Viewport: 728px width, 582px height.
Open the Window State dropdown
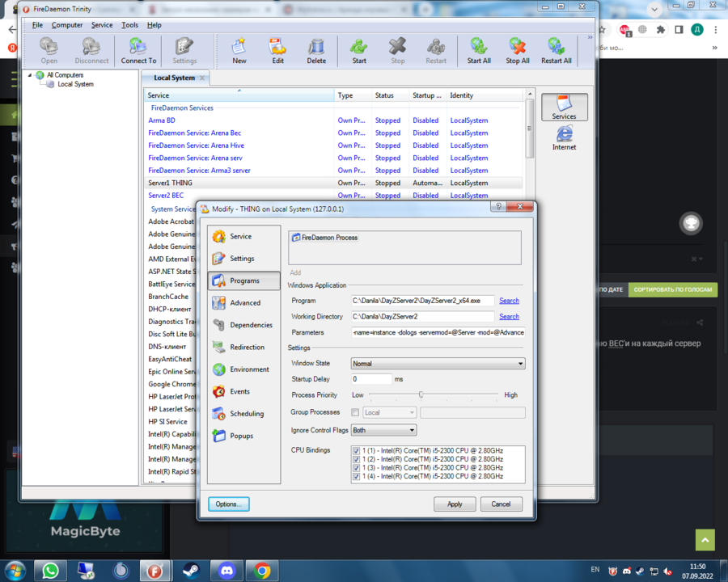pyautogui.click(x=438, y=364)
